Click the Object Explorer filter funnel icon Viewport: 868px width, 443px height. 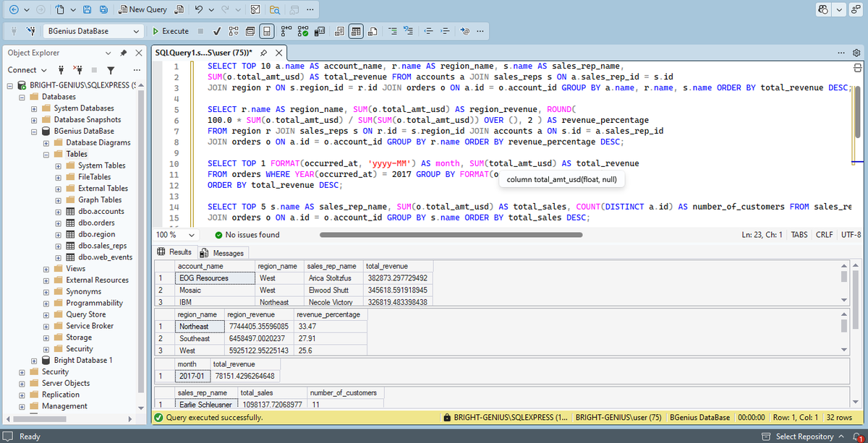coord(111,70)
